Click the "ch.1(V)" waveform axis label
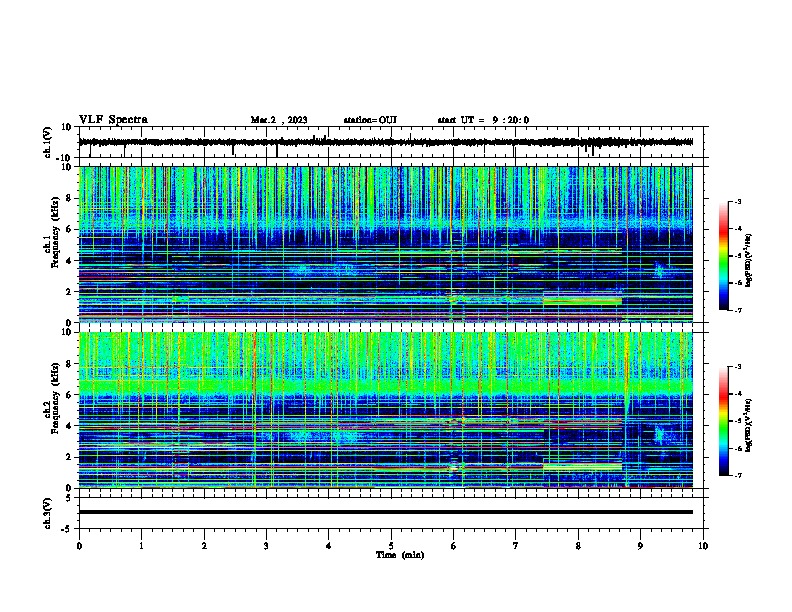The width and height of the screenshot is (792, 612). tap(48, 142)
